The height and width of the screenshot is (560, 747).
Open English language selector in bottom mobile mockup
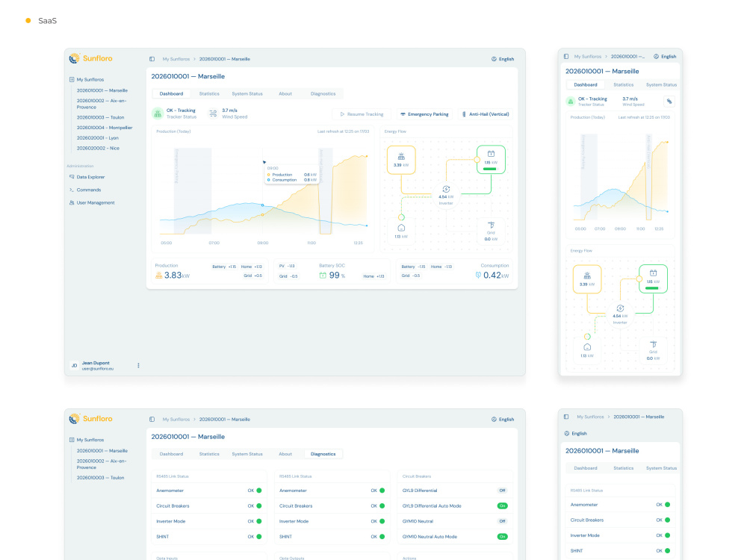click(x=575, y=433)
